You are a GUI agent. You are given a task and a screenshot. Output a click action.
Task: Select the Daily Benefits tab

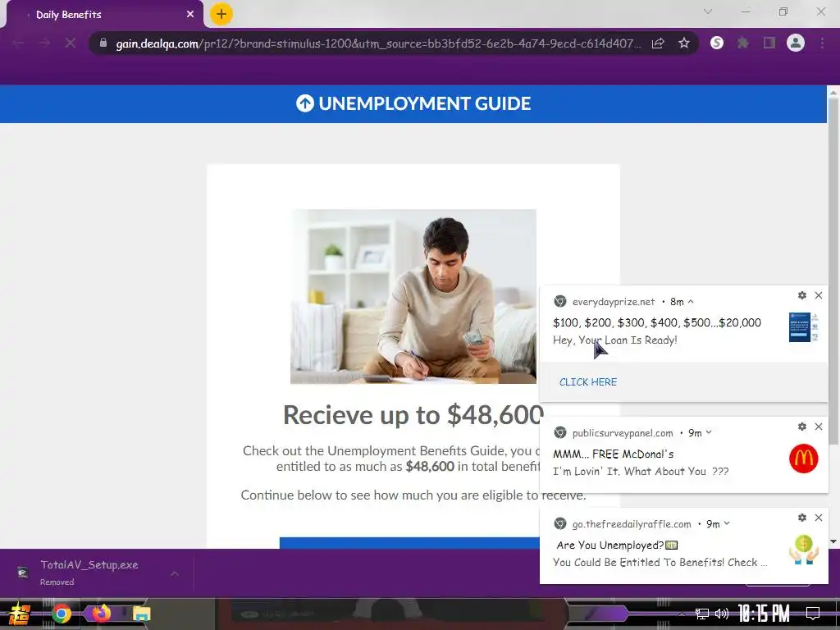click(104, 15)
